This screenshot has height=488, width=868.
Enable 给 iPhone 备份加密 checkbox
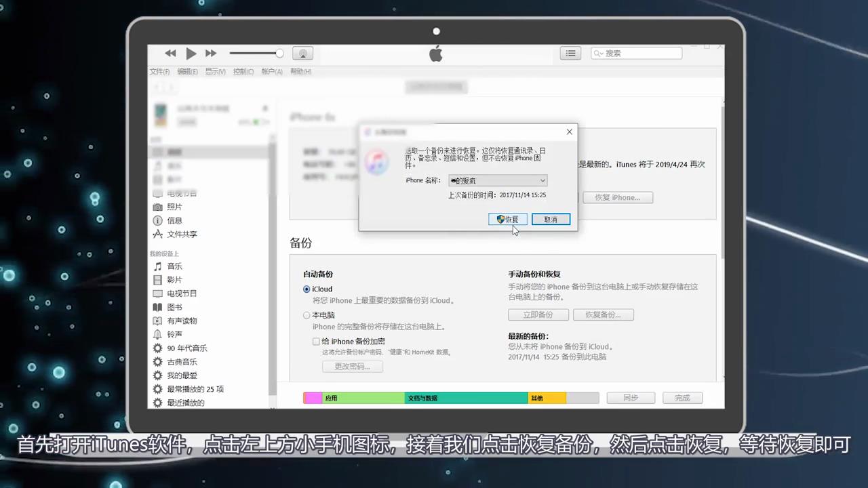[x=316, y=342]
